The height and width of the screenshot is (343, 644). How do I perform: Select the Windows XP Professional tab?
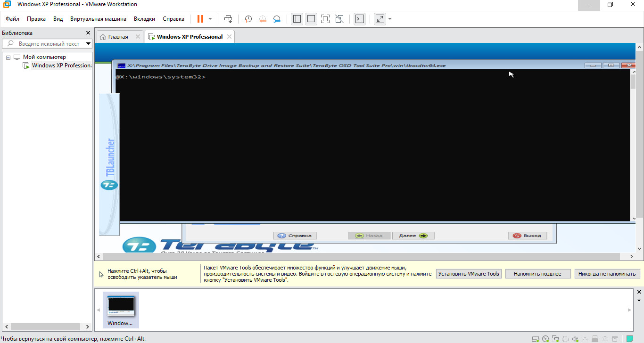tap(190, 37)
